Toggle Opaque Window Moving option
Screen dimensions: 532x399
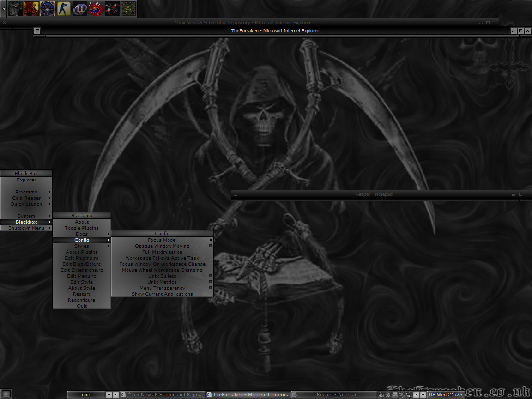162,246
